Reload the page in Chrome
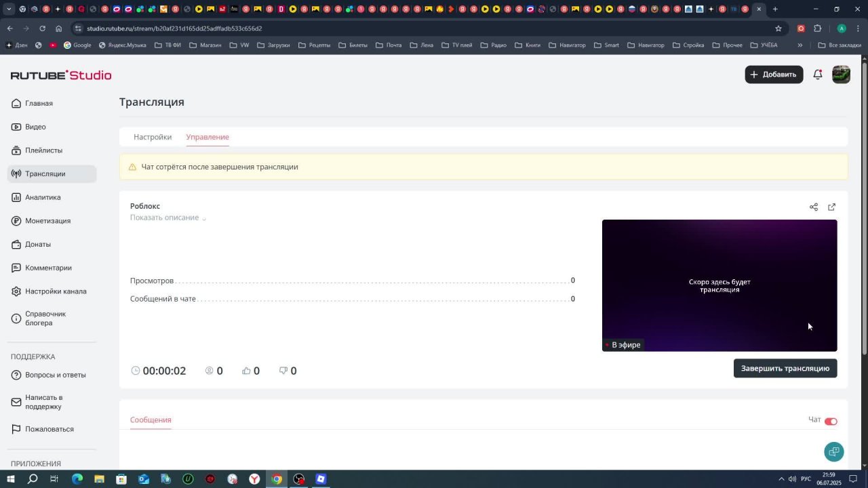Screen dimensions: 868x488 pos(42,28)
